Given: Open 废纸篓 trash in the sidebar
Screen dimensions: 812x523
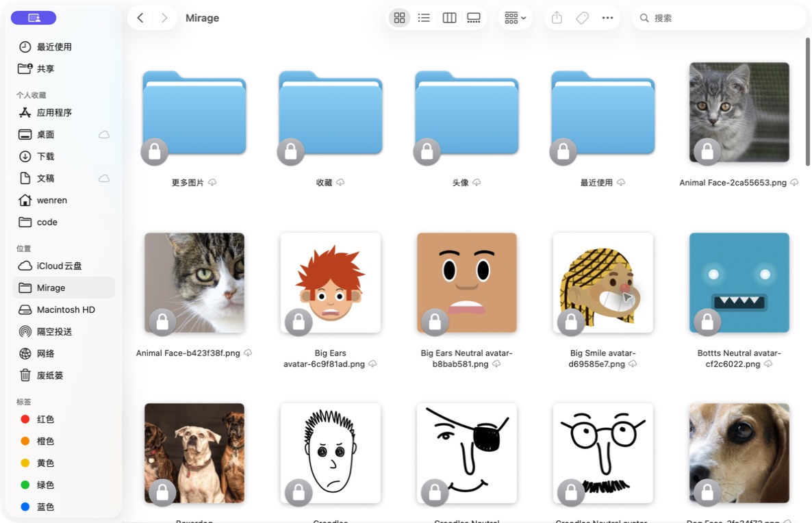Looking at the screenshot, I should 63,375.
